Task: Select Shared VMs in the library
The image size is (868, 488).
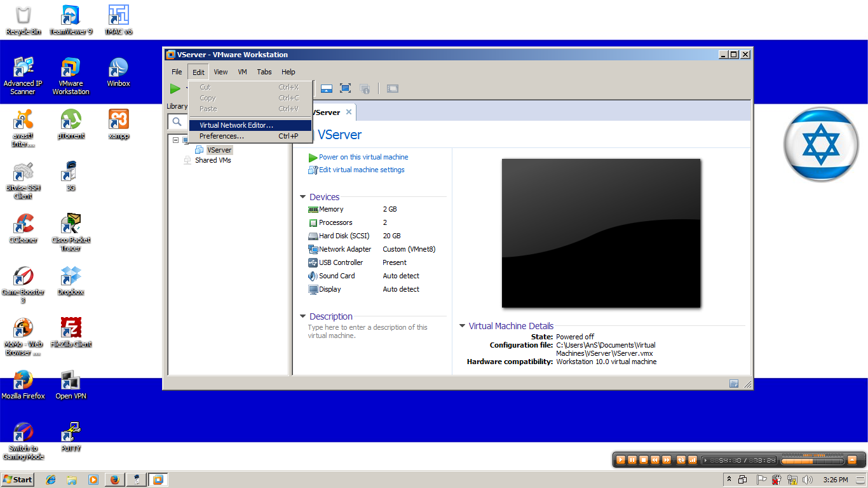Action: [213, 160]
